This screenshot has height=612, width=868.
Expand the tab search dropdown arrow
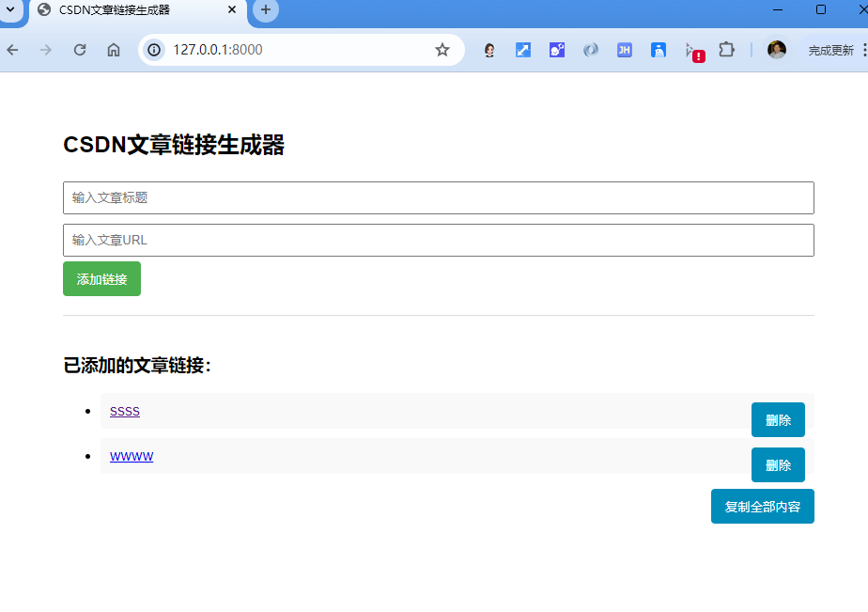(x=10, y=10)
